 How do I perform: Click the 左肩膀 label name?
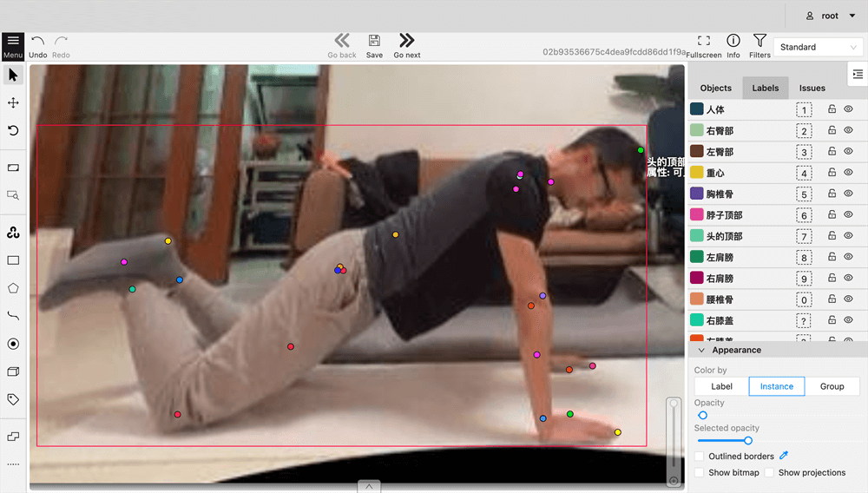pyautogui.click(x=720, y=257)
